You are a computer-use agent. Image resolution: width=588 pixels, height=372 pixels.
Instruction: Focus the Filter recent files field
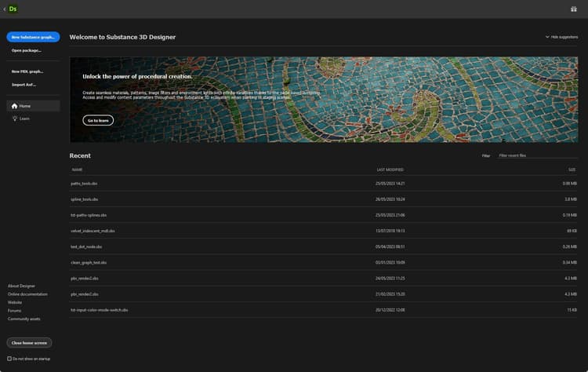pos(537,155)
